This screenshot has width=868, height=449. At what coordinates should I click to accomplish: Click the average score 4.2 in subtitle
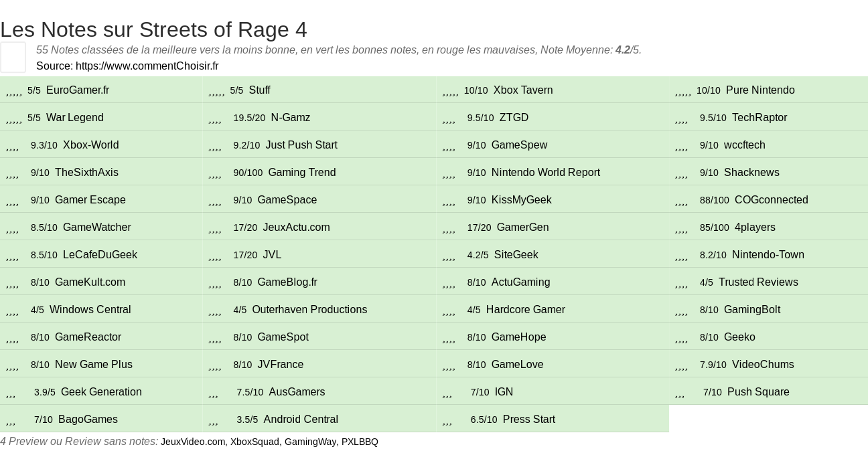[622, 50]
